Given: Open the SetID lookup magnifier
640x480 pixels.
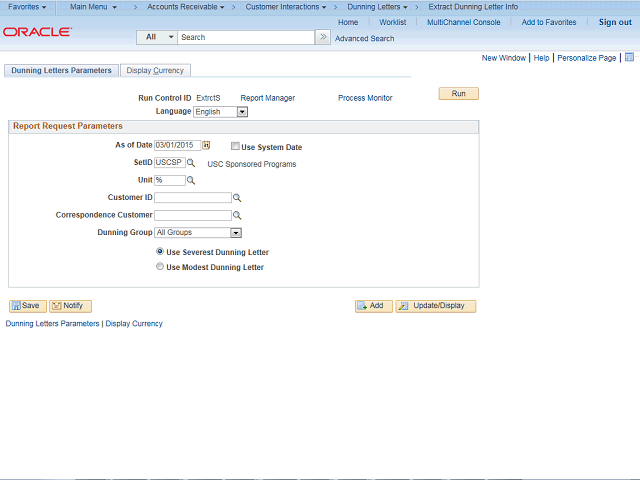Looking at the screenshot, I should click(x=191, y=163).
